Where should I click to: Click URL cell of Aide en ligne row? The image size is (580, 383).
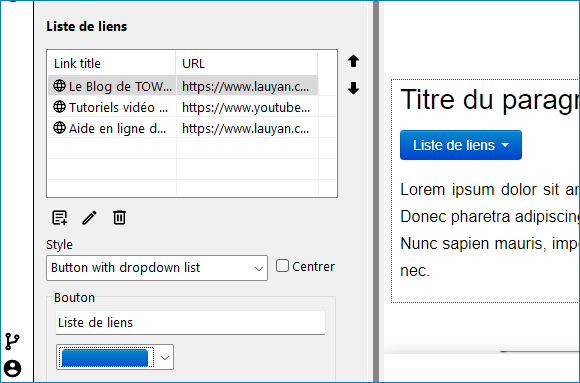[246, 128]
